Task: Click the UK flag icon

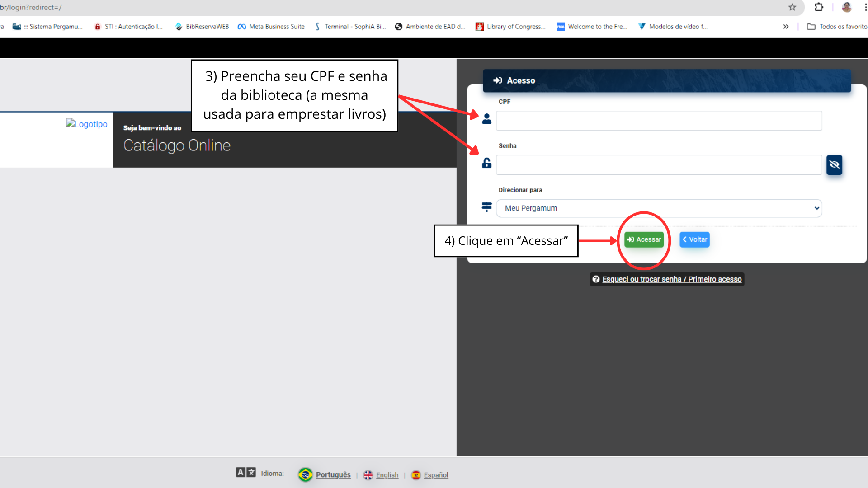Action: [x=368, y=475]
